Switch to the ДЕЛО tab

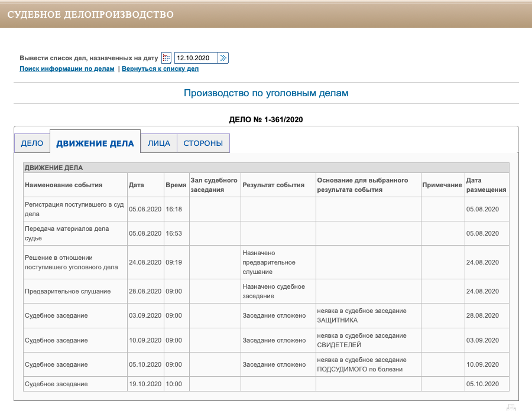32,143
